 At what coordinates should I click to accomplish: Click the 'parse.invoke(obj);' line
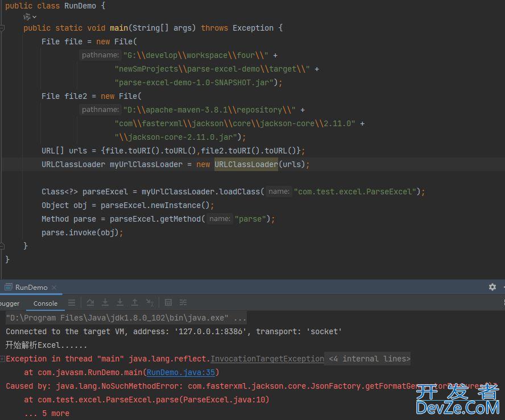(82, 232)
